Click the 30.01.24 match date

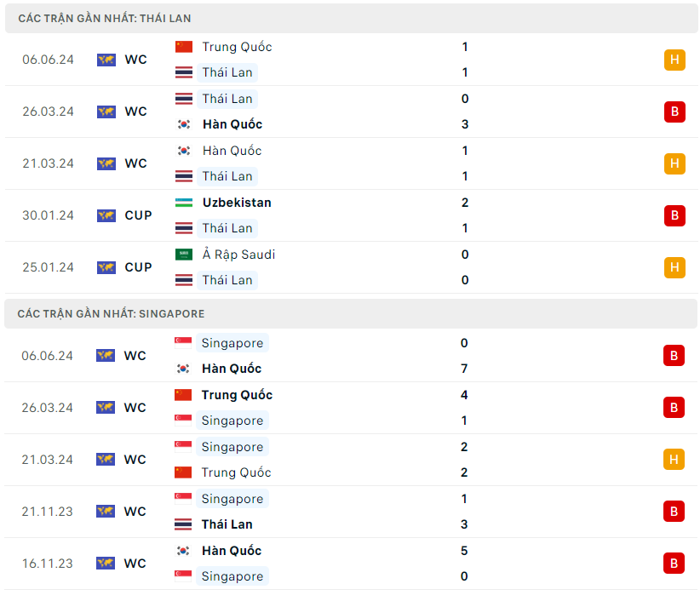point(49,215)
